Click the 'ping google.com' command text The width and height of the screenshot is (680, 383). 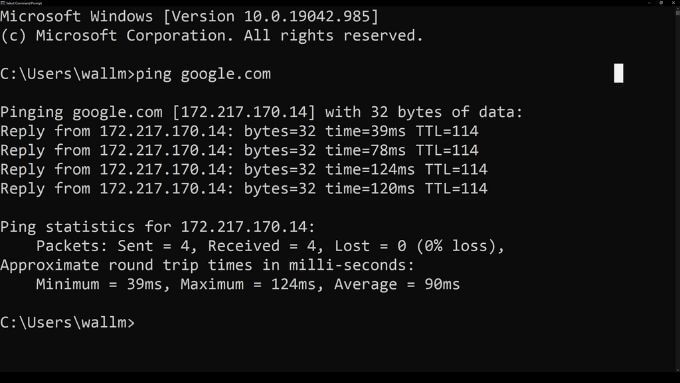click(x=203, y=74)
